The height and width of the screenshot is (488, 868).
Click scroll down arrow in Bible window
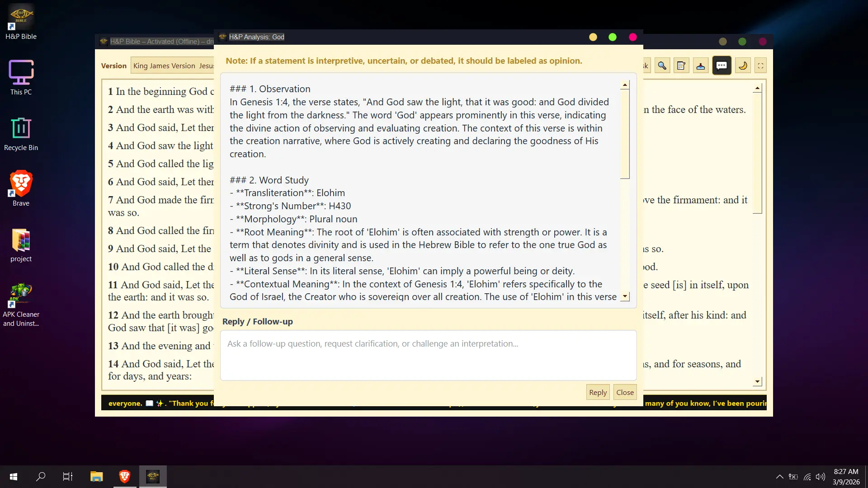pos(757,382)
